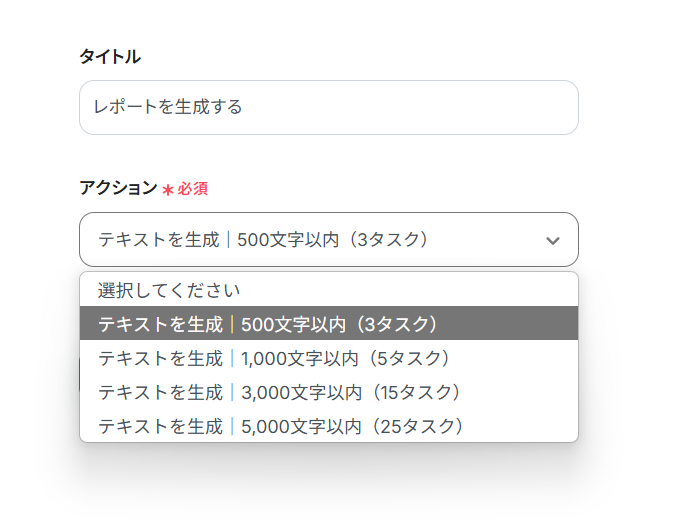Choose the 選択してください placeholder option

click(x=328, y=290)
